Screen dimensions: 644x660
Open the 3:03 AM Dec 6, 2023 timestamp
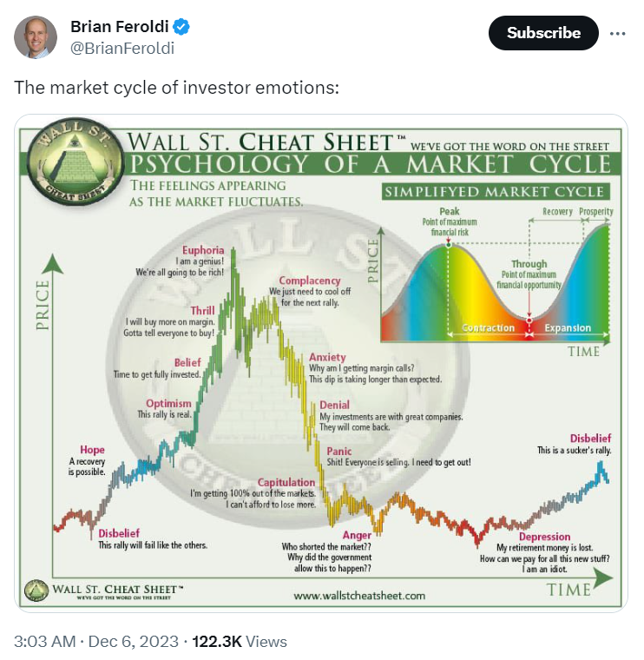pyautogui.click(x=96, y=642)
